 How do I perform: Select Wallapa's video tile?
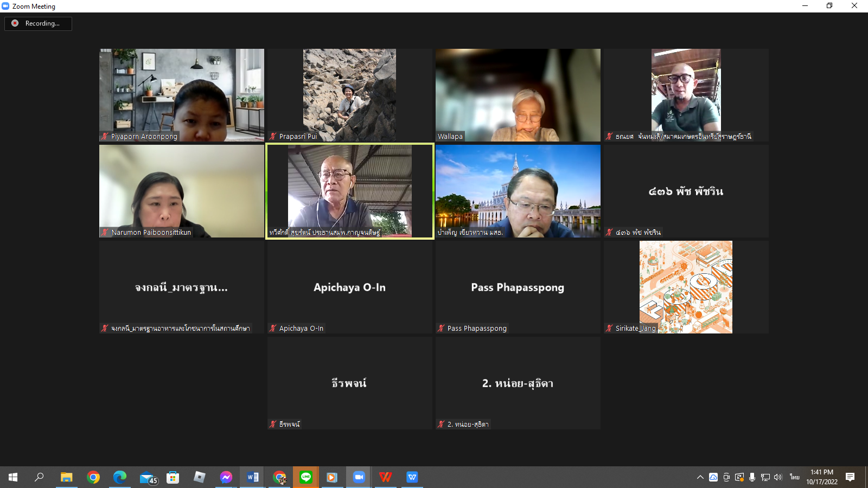click(518, 95)
